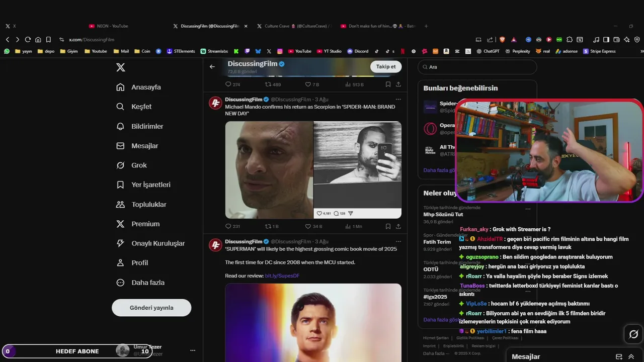This screenshot has height=362, width=644.
Task: Open more options on SUPERMAN tweet
Action: point(398,241)
